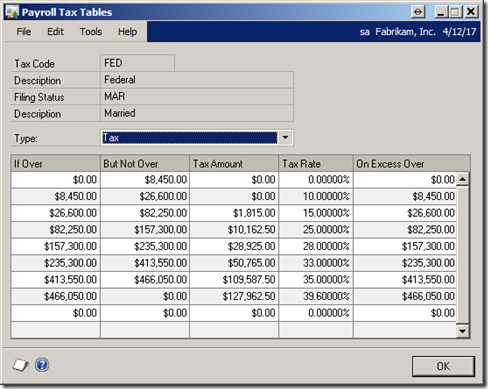The image size is (488, 389).
Task: Select the 28.00000% tax rate cell
Action: [316, 246]
